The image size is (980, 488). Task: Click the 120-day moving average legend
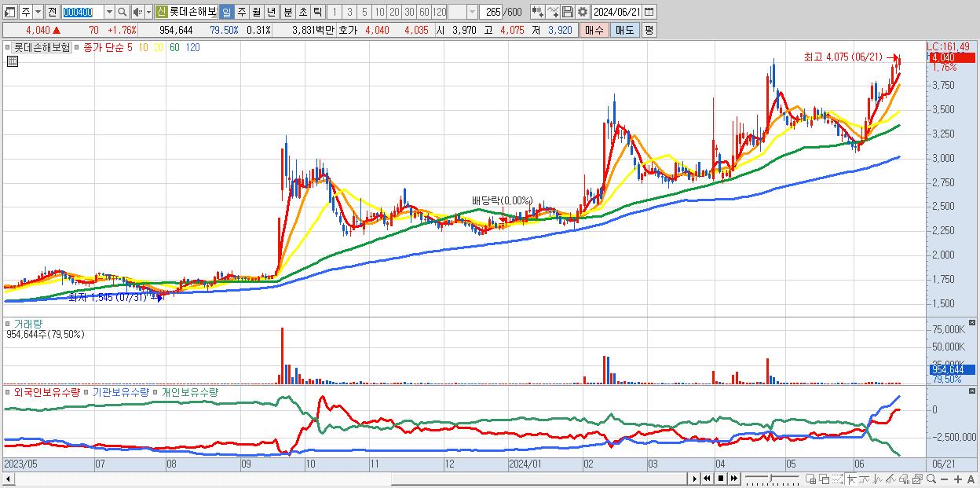pyautogui.click(x=192, y=47)
